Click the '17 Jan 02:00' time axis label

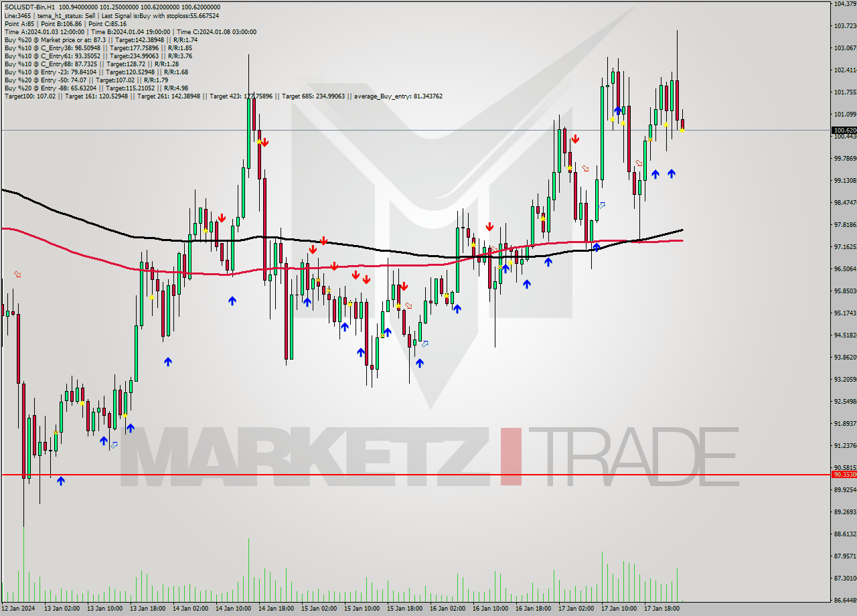(x=575, y=608)
